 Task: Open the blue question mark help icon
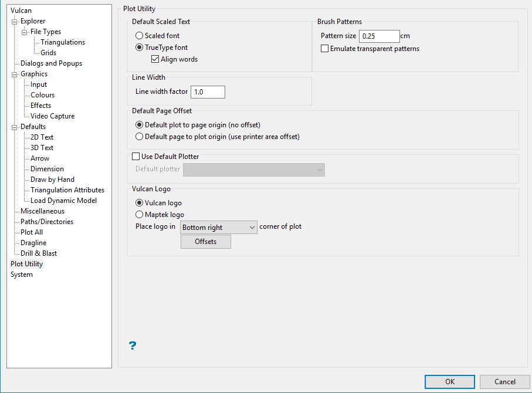click(x=133, y=345)
